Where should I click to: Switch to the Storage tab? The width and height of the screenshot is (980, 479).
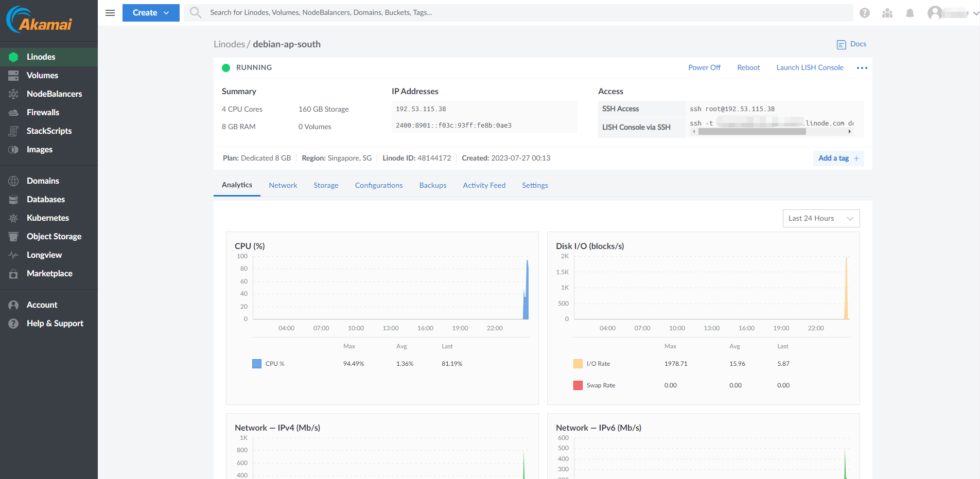[x=326, y=185]
